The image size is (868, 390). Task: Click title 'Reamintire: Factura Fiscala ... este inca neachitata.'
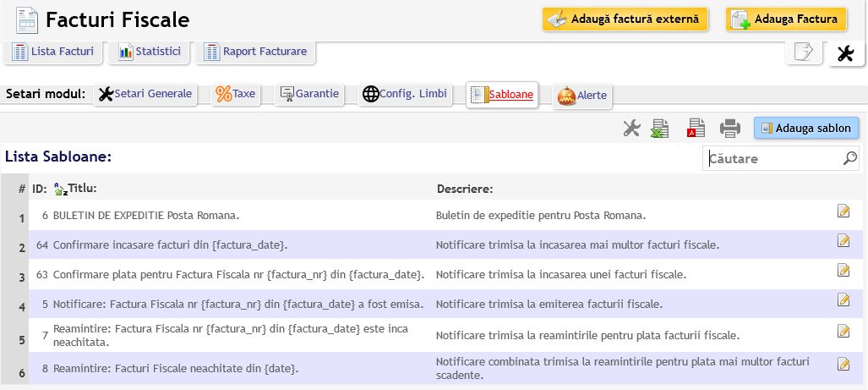(231, 335)
